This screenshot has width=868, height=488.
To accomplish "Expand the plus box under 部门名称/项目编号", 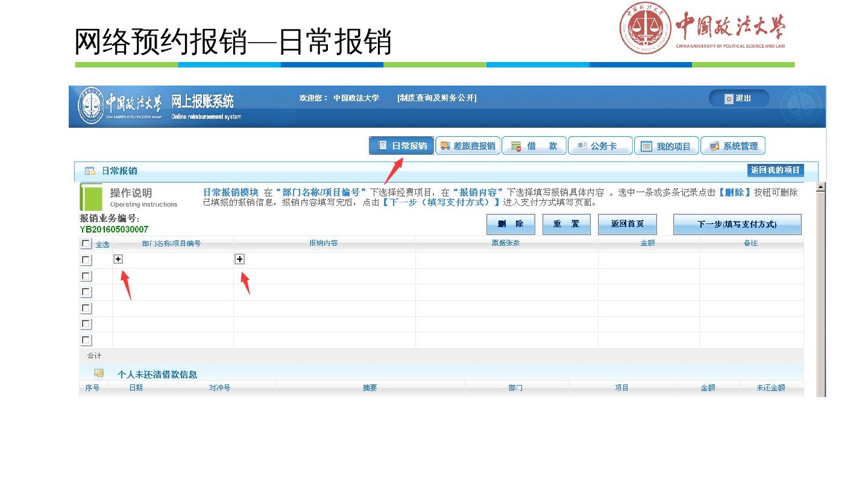I will (x=118, y=259).
